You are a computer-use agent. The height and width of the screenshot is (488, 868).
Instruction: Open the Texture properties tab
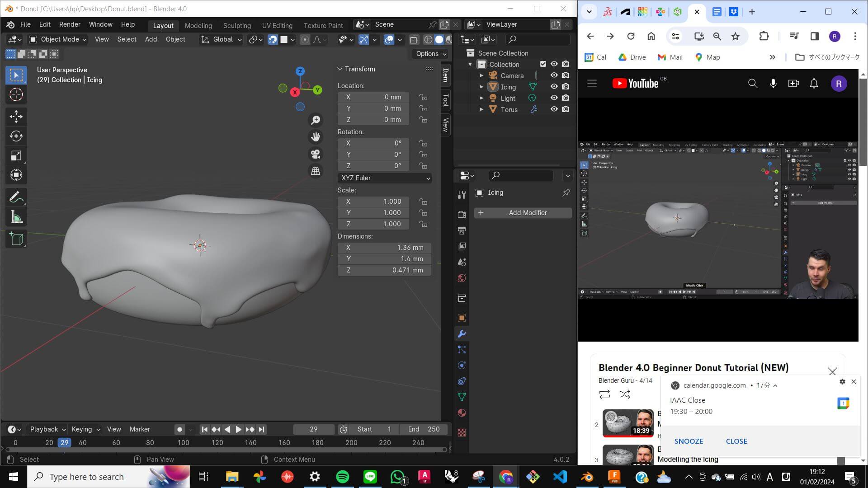tap(462, 433)
